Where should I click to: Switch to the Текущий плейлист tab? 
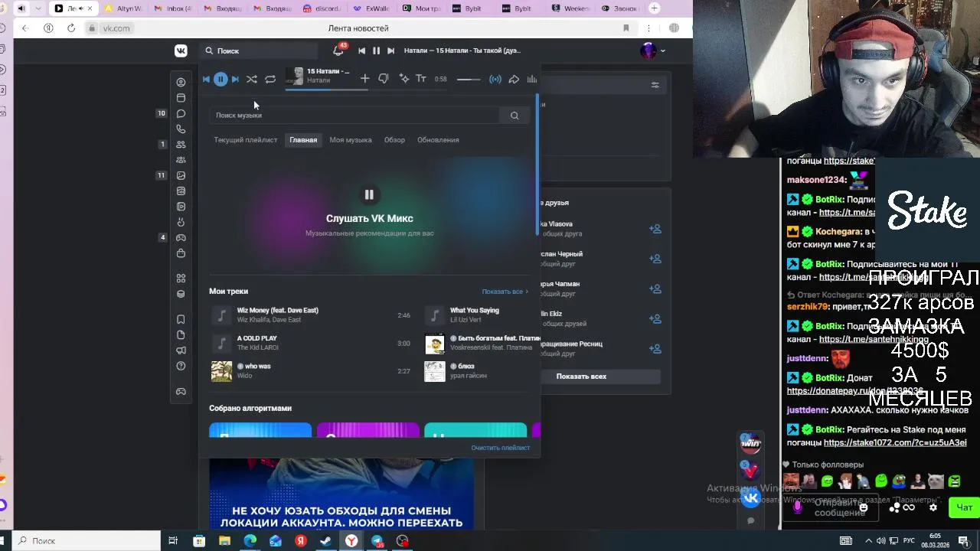[246, 140]
